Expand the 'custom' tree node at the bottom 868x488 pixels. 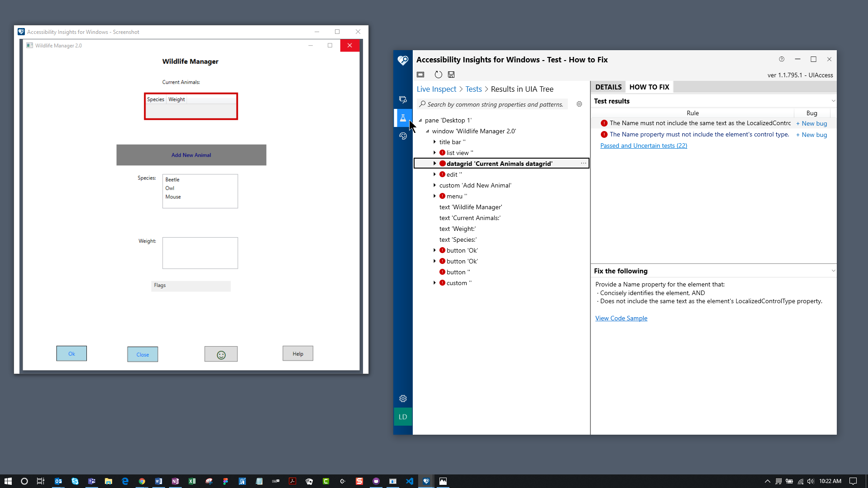point(435,283)
